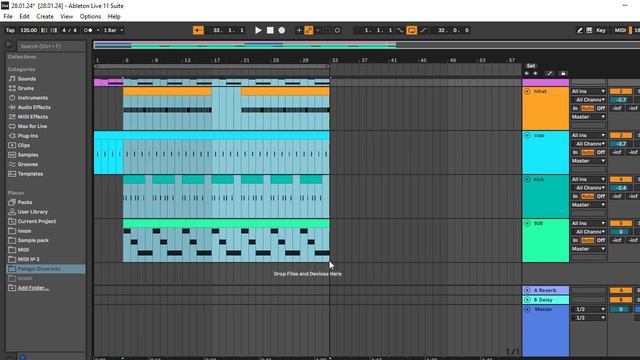This screenshot has width=640, height=360.
Task: Toggle Computer MIDI Keyboard icon
Action: [x=589, y=30]
